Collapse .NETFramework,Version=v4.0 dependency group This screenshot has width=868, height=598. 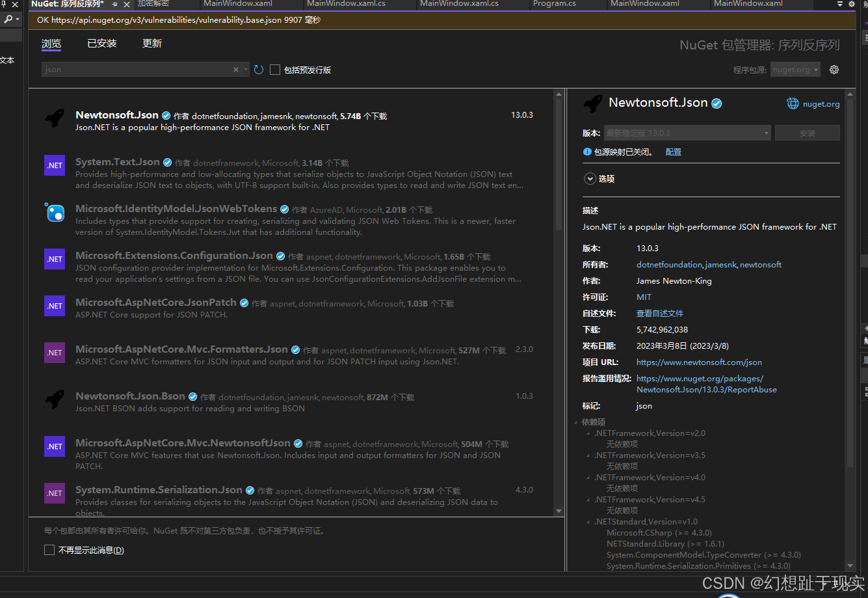click(588, 478)
